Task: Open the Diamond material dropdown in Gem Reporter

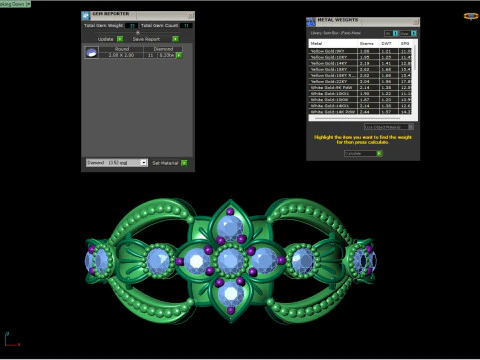Action: click(117, 163)
